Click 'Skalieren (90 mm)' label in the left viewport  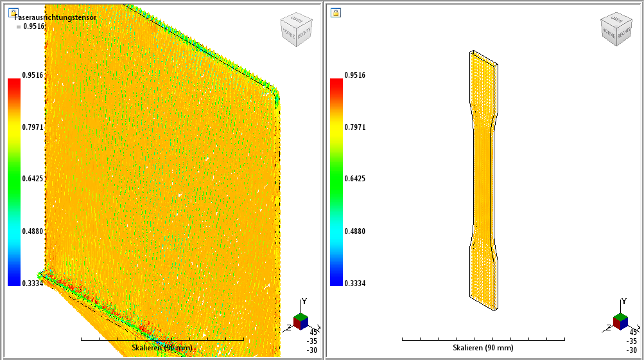(162, 348)
